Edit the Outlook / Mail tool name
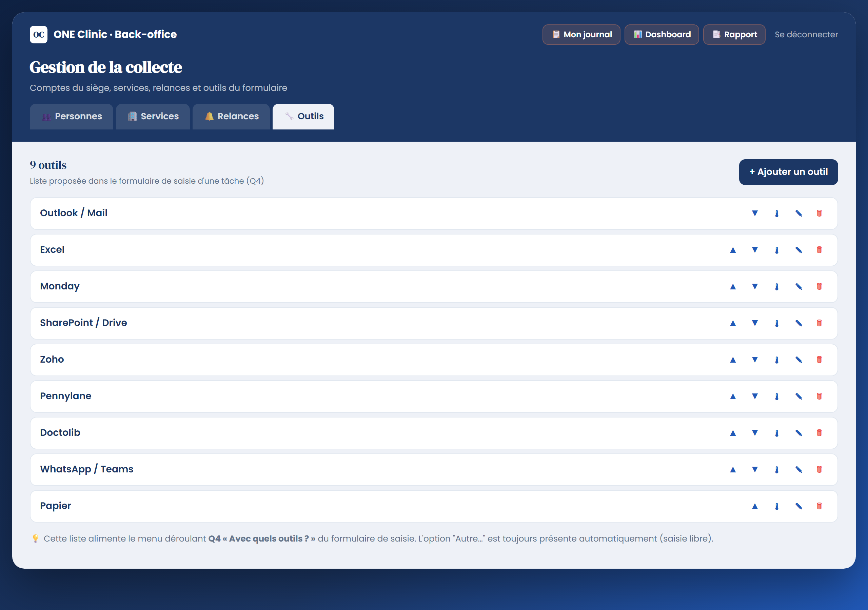The height and width of the screenshot is (610, 868). (798, 213)
